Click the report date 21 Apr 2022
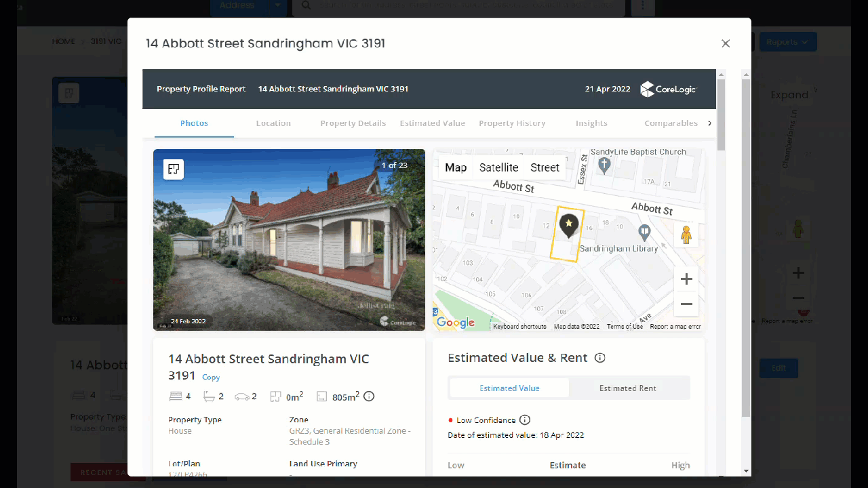The width and height of the screenshot is (868, 488). (x=608, y=89)
